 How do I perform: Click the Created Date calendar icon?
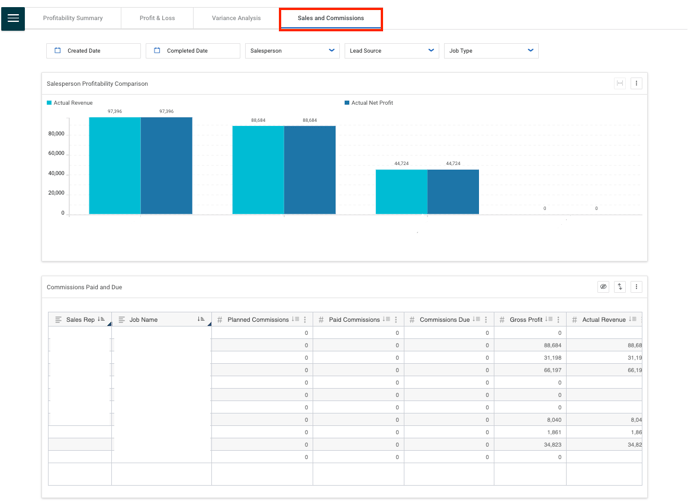click(57, 50)
